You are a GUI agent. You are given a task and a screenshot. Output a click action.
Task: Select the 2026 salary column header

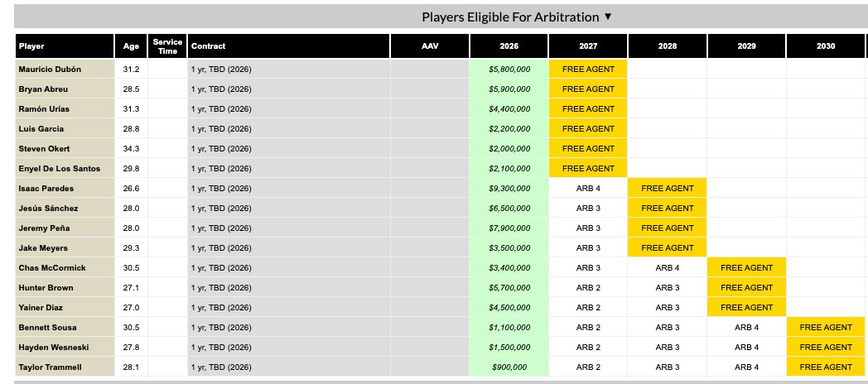click(509, 46)
